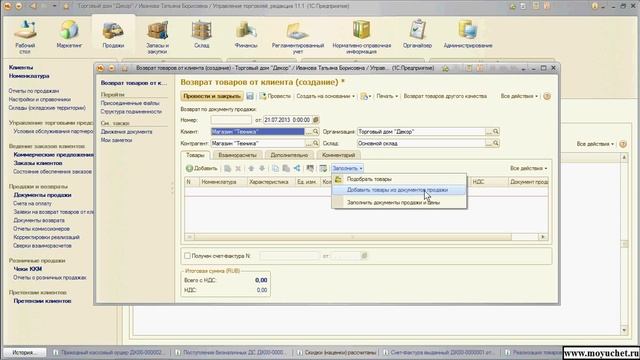Open the reports icon dropdown before Печать
Viewport: 640px width, 360px height.
point(365,96)
